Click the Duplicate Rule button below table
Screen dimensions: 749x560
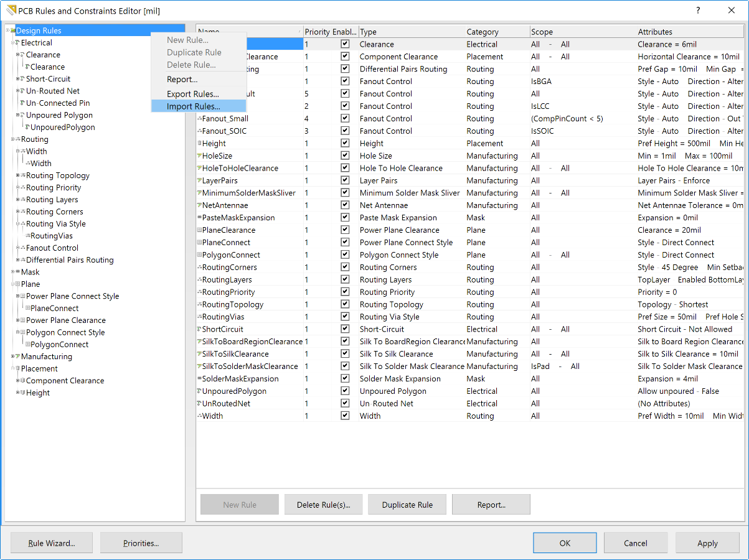(407, 505)
